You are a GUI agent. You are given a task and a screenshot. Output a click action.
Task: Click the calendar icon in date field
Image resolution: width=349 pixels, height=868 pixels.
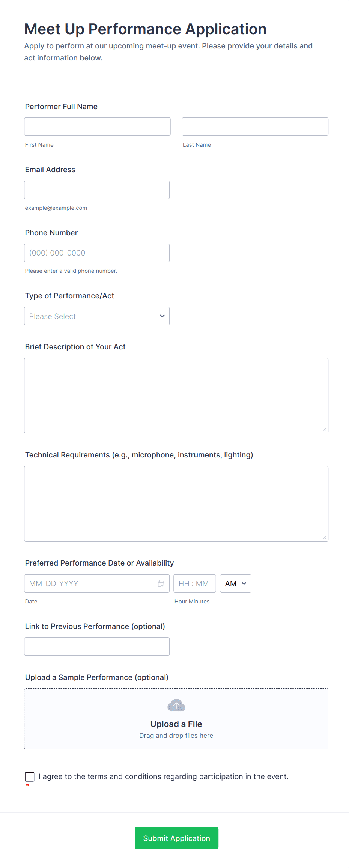161,584
